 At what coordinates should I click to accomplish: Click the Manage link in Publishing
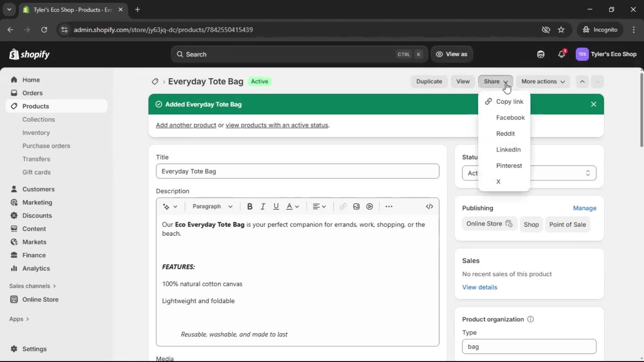pyautogui.click(x=584, y=208)
